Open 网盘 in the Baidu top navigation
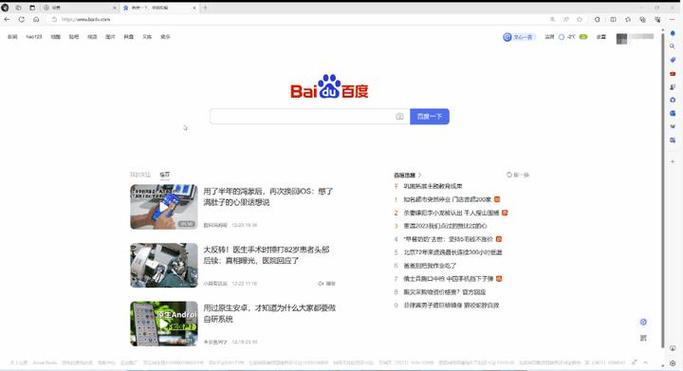 [129, 37]
